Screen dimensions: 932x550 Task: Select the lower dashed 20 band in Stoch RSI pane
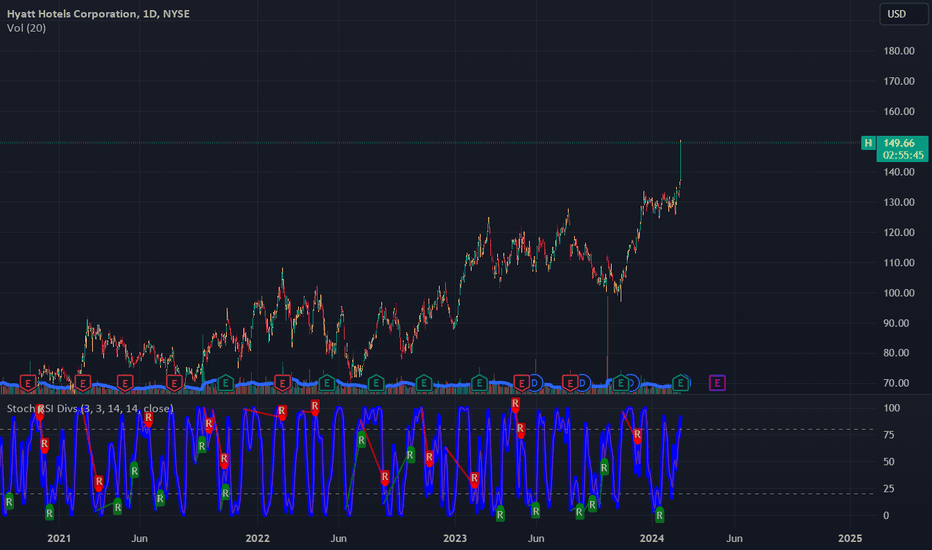click(x=437, y=494)
